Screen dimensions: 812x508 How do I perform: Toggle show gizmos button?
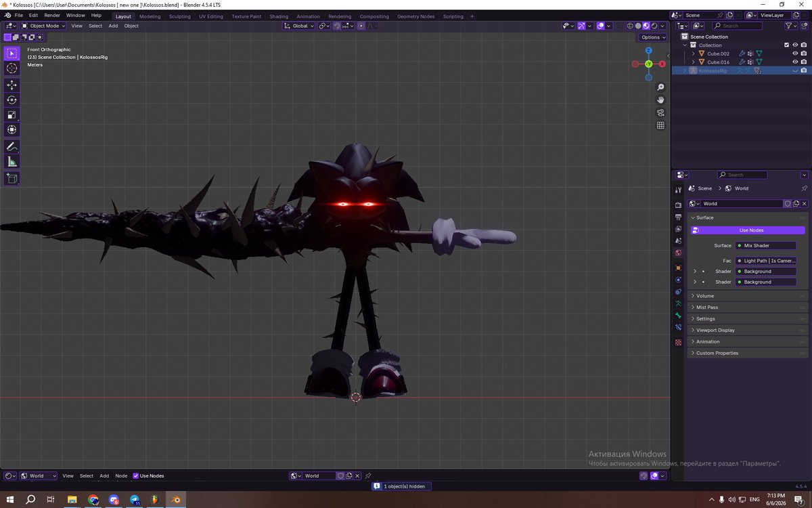coord(581,26)
